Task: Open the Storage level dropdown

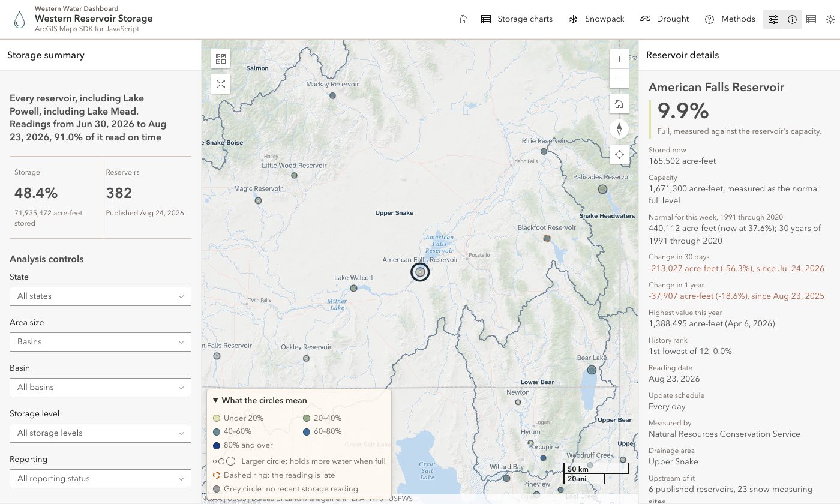Action: 100,433
